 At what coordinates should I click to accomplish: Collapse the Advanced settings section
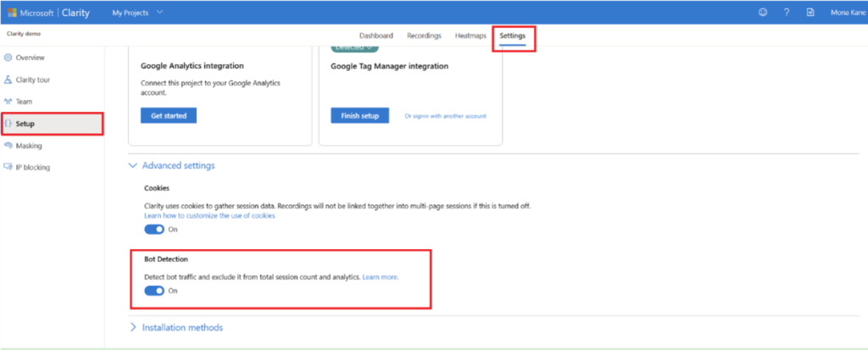point(133,165)
